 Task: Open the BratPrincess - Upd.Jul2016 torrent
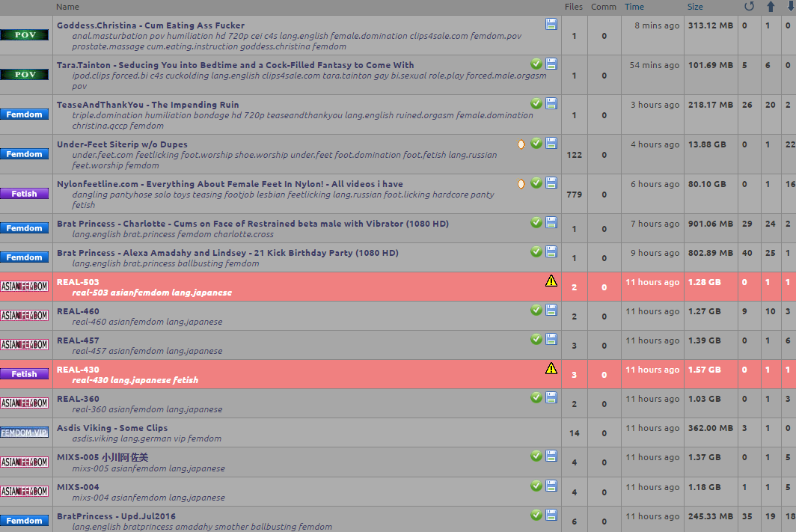coord(116,516)
